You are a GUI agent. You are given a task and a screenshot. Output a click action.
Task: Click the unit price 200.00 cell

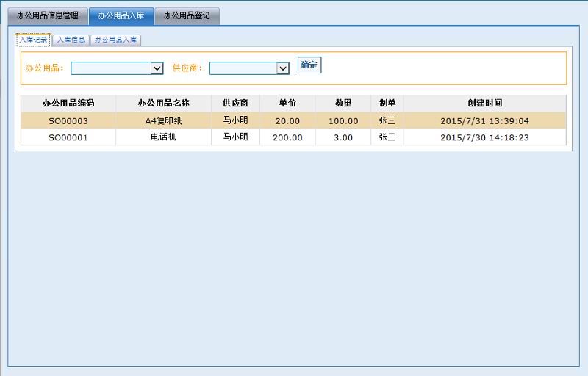pos(287,137)
